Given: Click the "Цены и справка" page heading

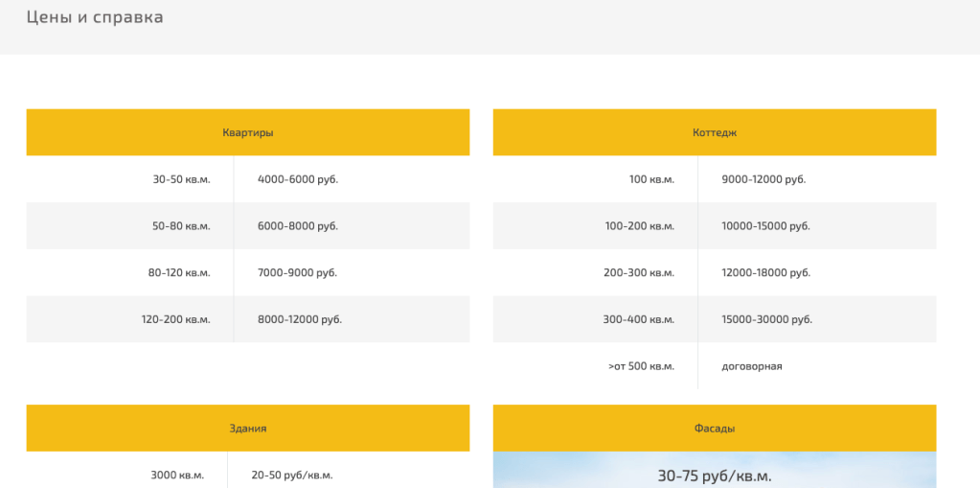Looking at the screenshot, I should tap(95, 17).
